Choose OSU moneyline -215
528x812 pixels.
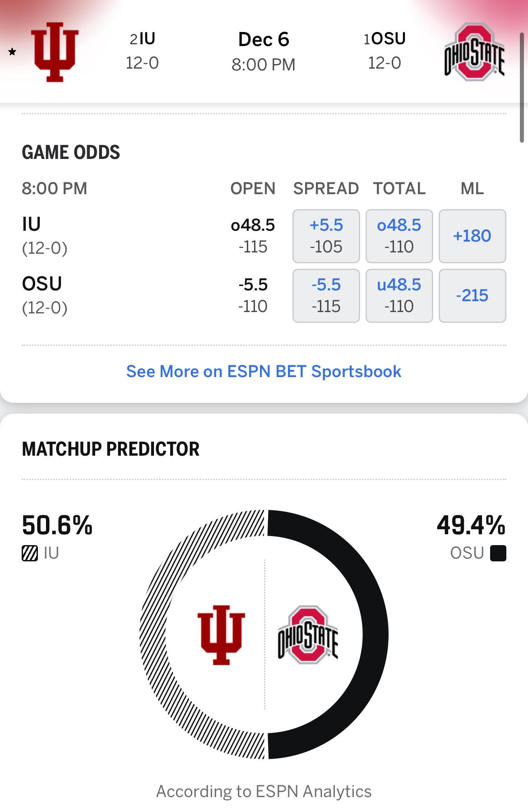[472, 295]
